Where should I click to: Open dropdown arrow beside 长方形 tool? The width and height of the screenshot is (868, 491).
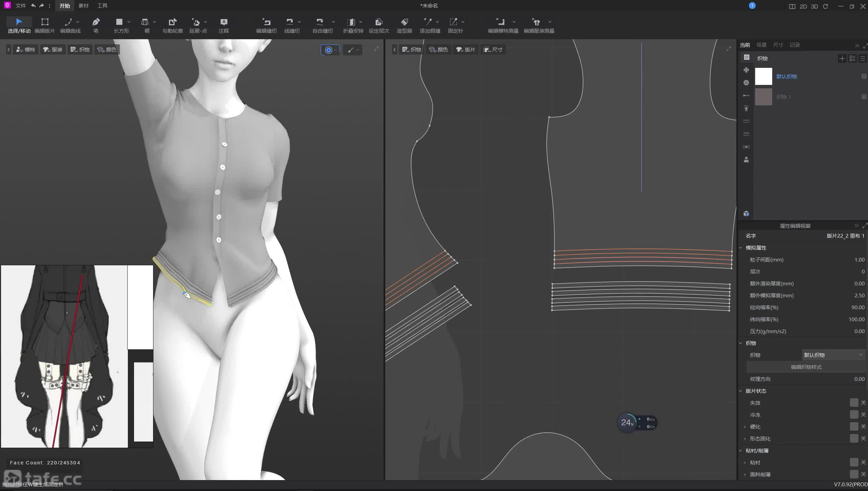(129, 22)
